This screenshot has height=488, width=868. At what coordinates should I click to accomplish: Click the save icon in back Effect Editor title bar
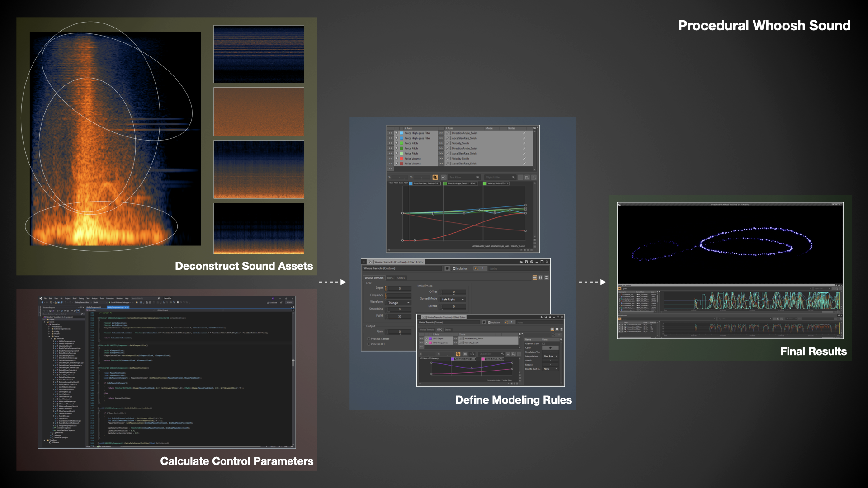click(526, 262)
